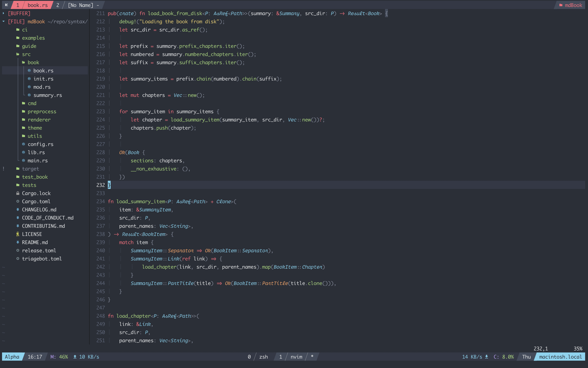Click the M: 46% memory indicator
Viewport: 588px width, 368px height.
coord(59,357)
